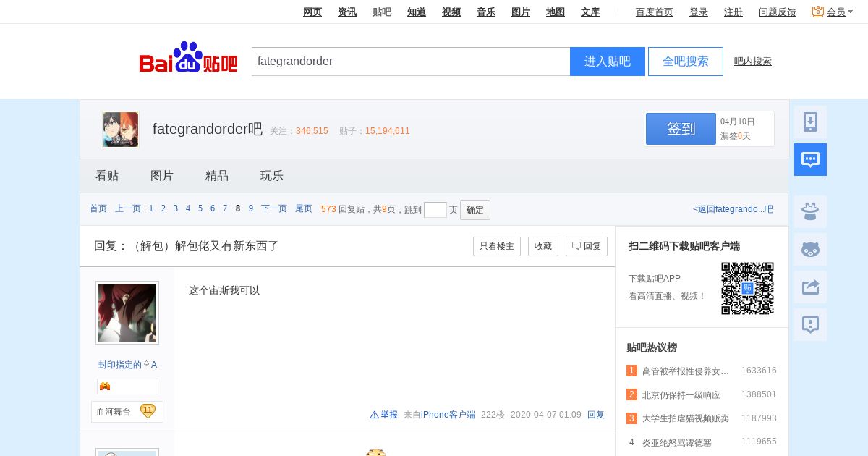Screen dimensions: 868x456
Task: Go to page 9 of the thread
Action: pos(251,208)
